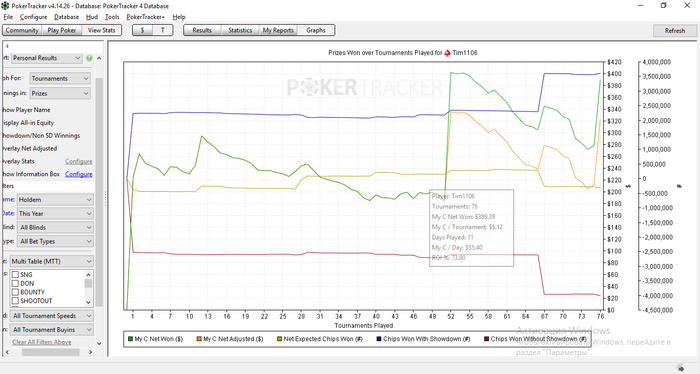Image resolution: width=700 pixels, height=374 pixels.
Task: Open the Holdem game dropdown
Action: pyautogui.click(x=55, y=199)
